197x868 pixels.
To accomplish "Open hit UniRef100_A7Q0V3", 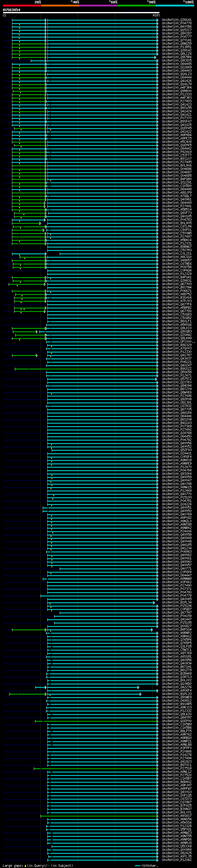I will [177, 349].
